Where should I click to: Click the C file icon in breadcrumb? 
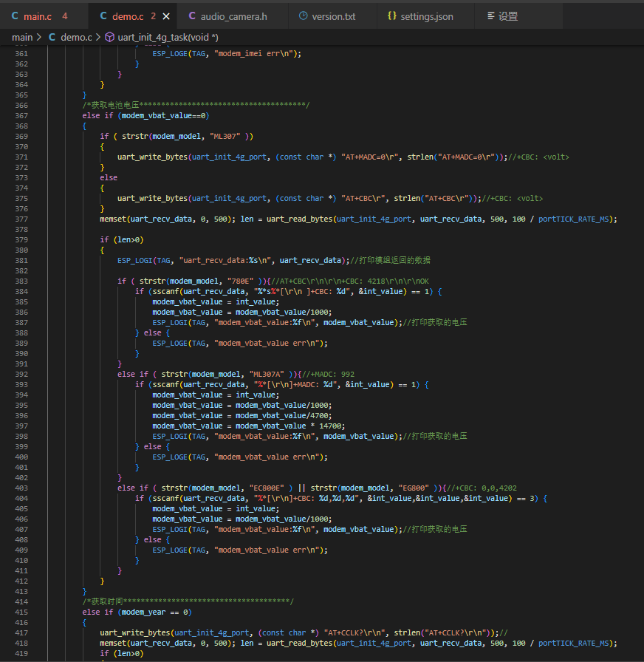pyautogui.click(x=52, y=37)
